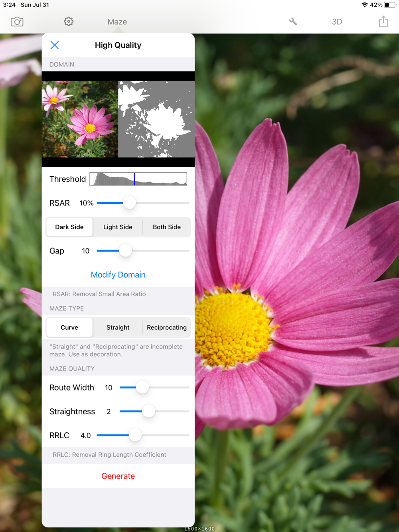399x532 pixels.
Task: Tap the battery indicator in status bar
Action: point(390,5)
